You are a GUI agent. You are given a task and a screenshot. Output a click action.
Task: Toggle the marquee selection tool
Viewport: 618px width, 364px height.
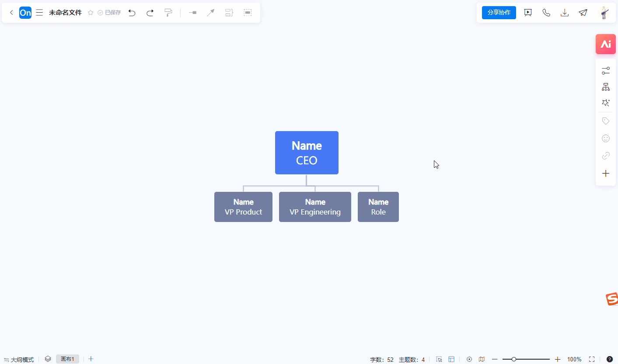(439, 359)
